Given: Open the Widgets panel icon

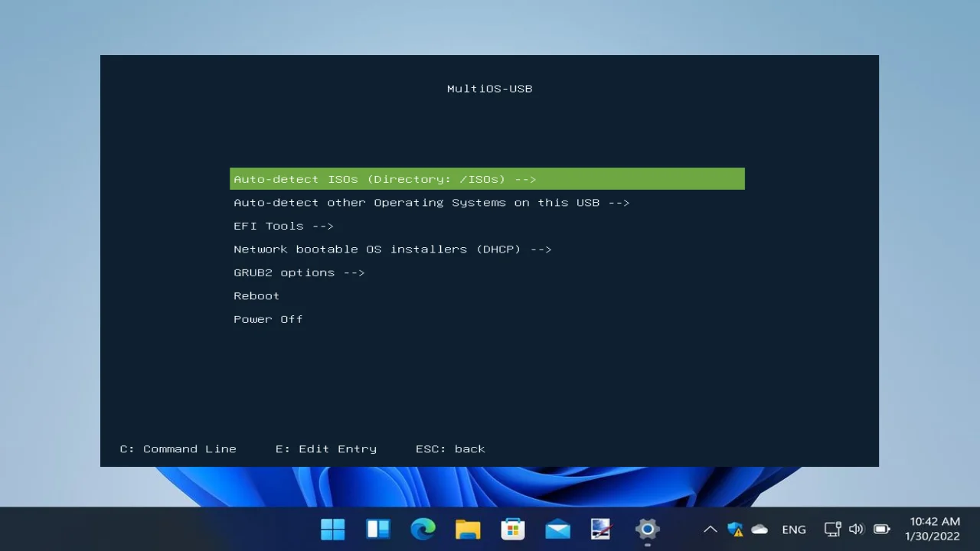Looking at the screenshot, I should pos(378,529).
